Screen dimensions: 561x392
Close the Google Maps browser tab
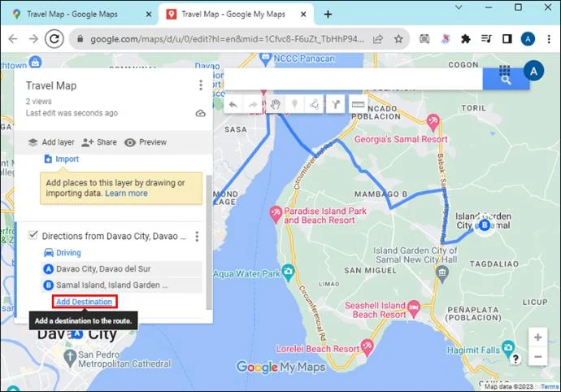point(149,15)
